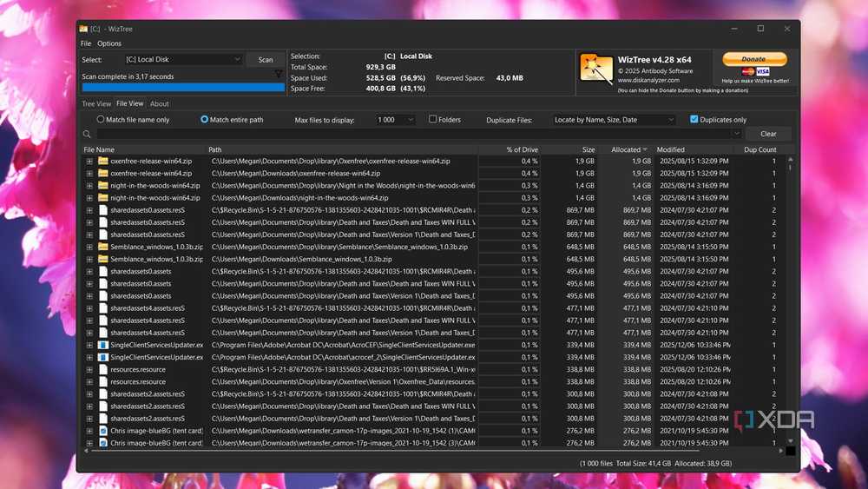868x489 pixels.
Task: Click the Mastercard Visa payment icons
Action: point(756,71)
